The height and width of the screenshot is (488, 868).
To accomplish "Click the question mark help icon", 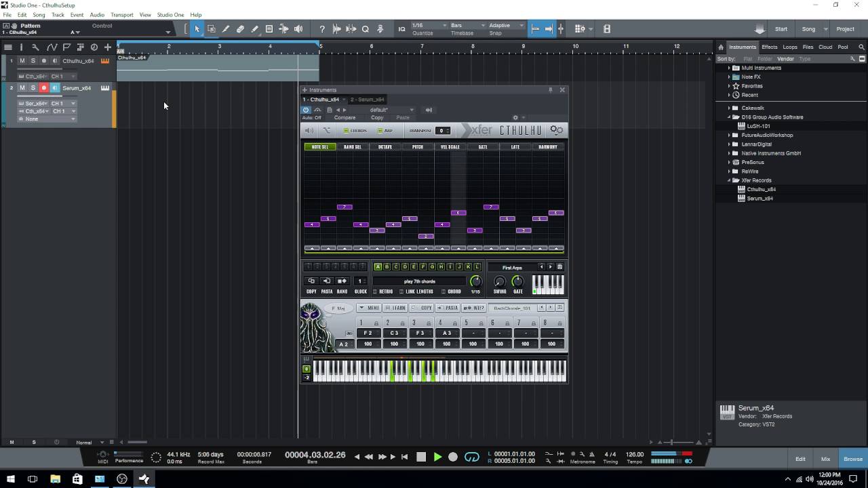I will coord(322,29).
